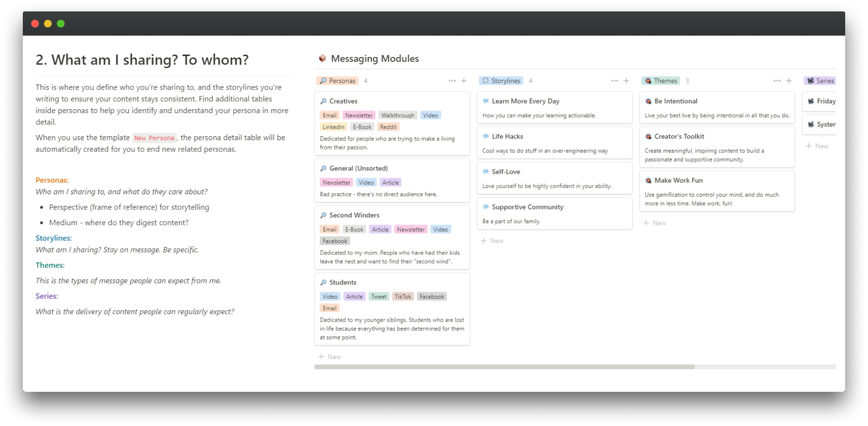The width and height of the screenshot is (868, 426).
Task: Click the magnifier icon on Students card
Action: [323, 283]
